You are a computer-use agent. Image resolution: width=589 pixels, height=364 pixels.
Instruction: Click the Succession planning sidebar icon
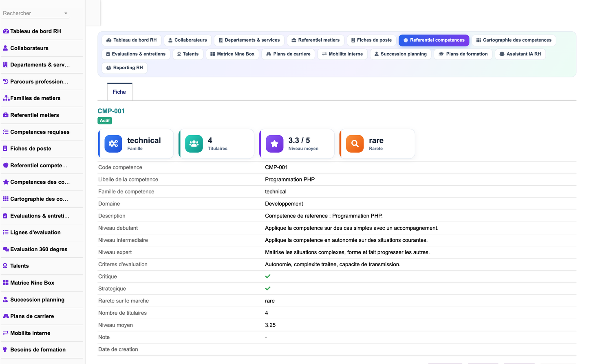(6, 300)
